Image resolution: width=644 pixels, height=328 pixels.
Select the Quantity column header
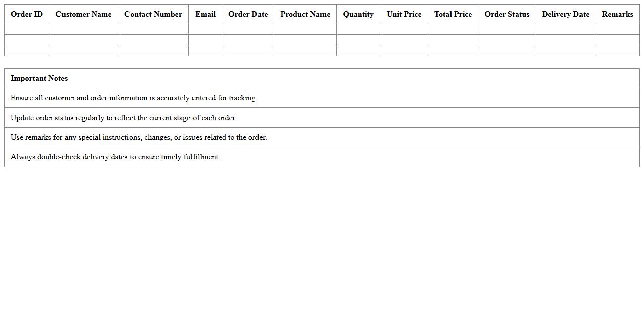tap(358, 14)
